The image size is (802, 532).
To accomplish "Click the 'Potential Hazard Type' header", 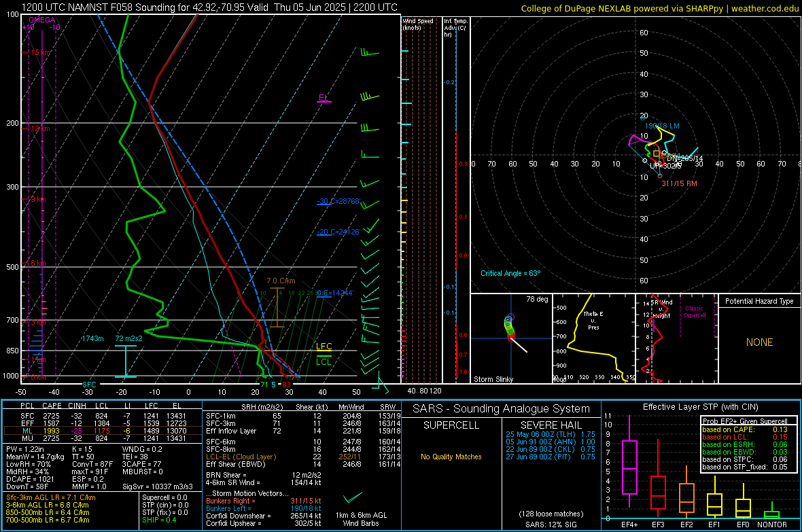I will [759, 301].
